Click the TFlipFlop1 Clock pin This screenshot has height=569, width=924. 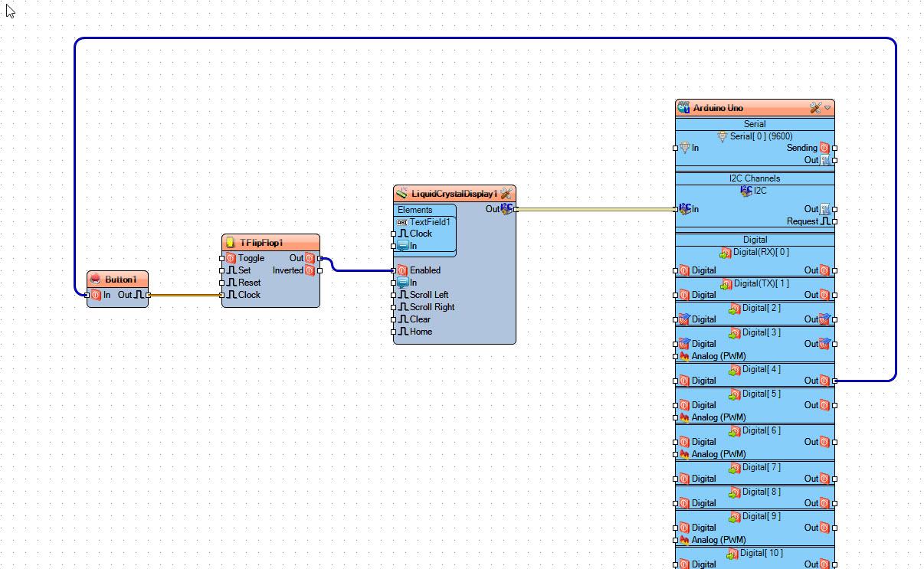point(222,295)
